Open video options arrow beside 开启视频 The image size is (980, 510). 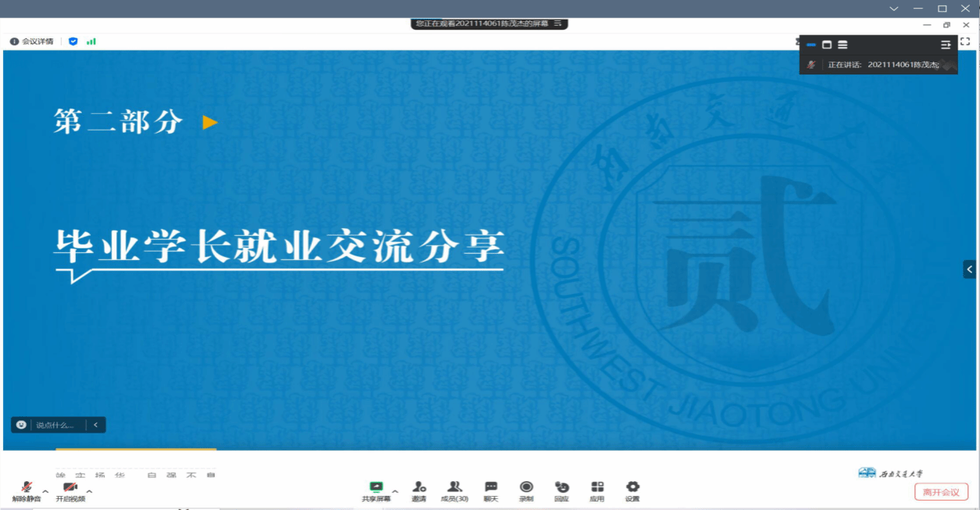click(x=89, y=491)
